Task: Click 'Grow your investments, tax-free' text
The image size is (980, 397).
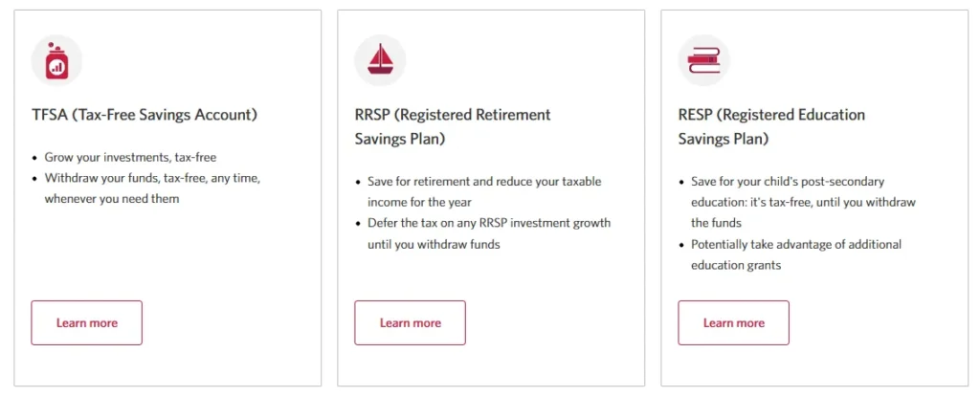Action: (x=137, y=157)
